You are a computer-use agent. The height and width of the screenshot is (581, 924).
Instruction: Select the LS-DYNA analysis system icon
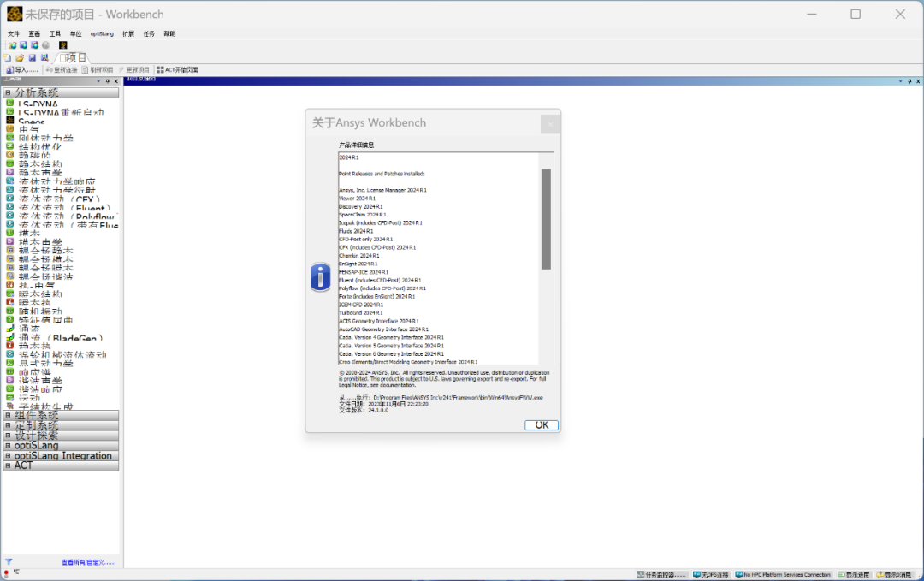click(x=10, y=104)
